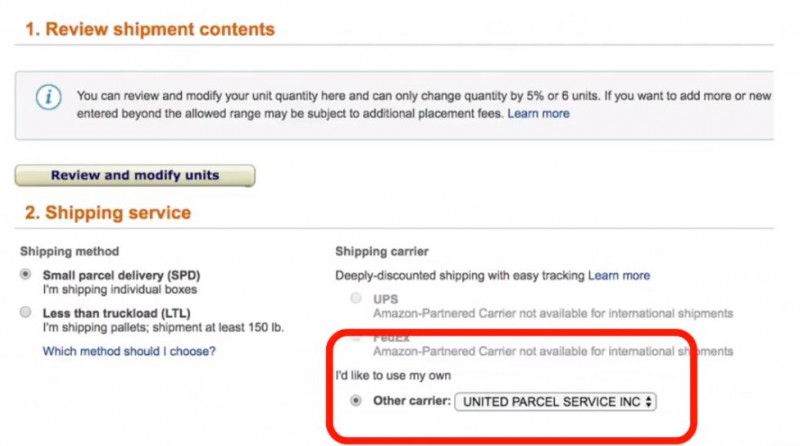Choose Less than truckload radio button
This screenshot has height=446, width=800.
tap(26, 312)
